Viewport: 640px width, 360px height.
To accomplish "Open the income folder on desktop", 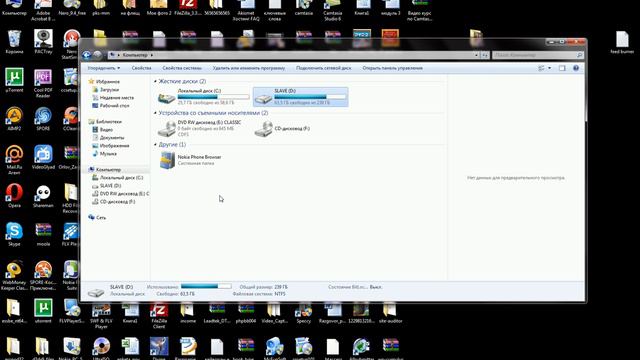I will [x=188, y=313].
